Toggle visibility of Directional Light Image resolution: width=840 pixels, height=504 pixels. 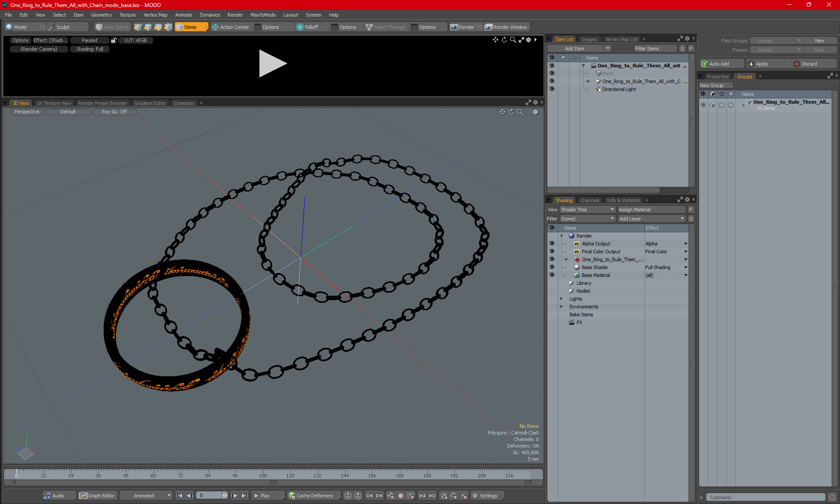552,89
